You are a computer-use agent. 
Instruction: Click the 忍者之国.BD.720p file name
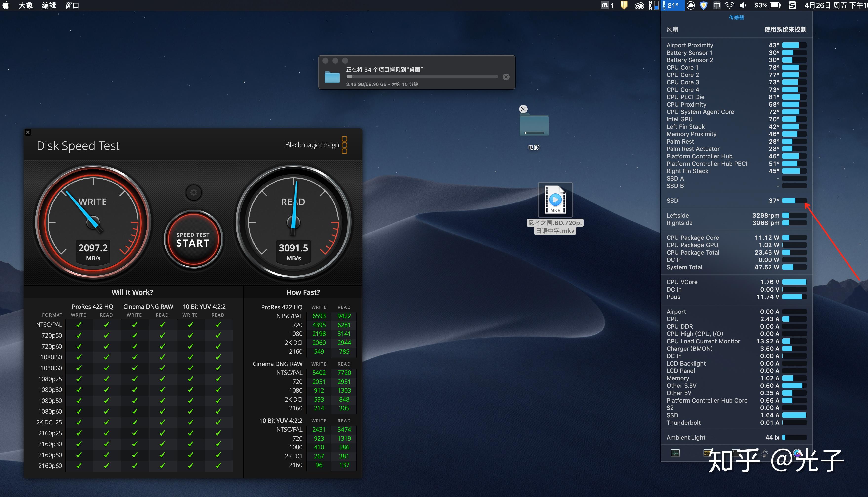pos(555,227)
